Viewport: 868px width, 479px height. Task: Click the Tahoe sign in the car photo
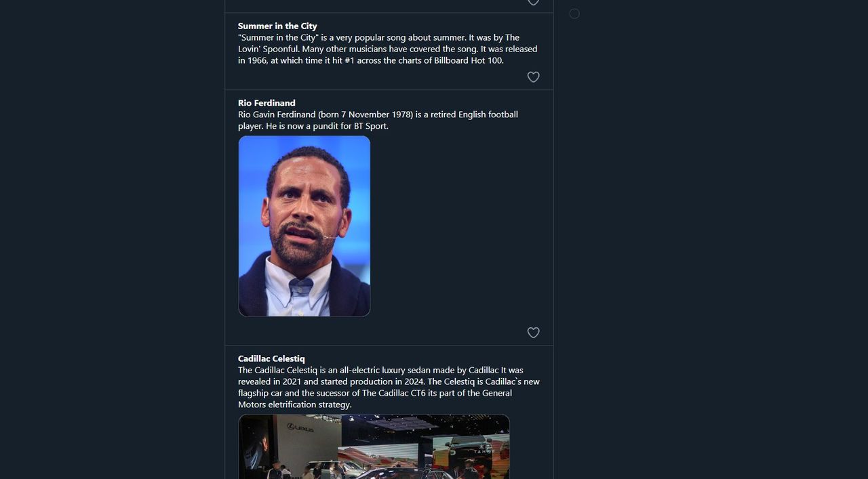(484, 451)
